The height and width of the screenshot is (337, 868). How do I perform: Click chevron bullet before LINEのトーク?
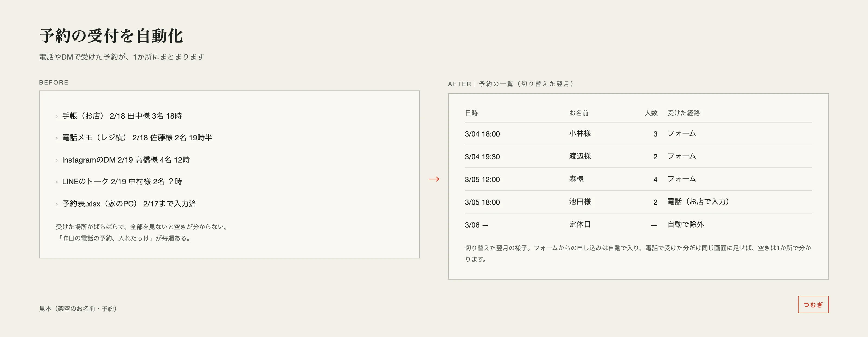57,182
